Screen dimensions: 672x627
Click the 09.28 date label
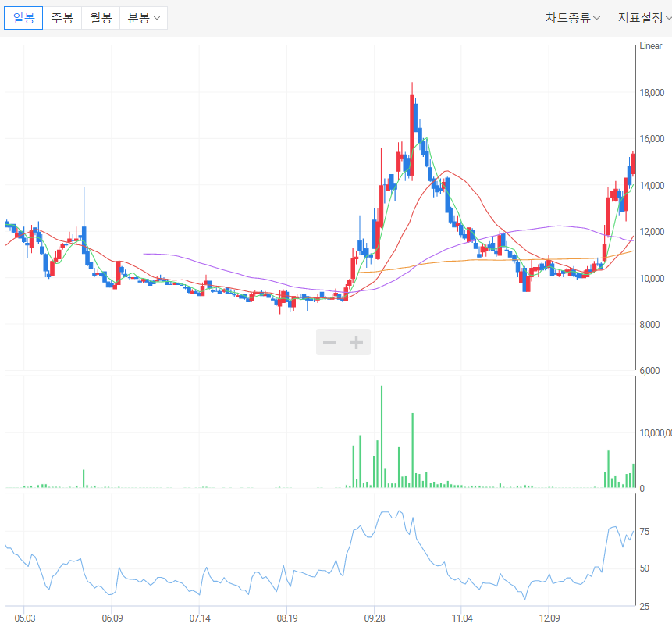pyautogui.click(x=375, y=618)
